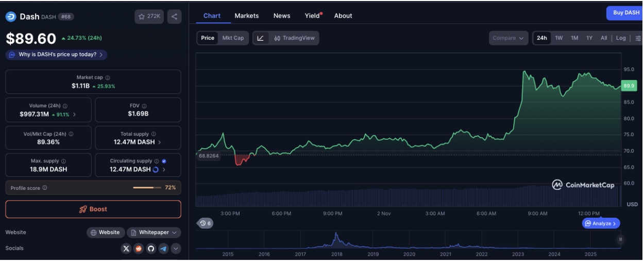The width and height of the screenshot is (644, 261).
Task: Click the Buy DASH button
Action: click(x=625, y=13)
